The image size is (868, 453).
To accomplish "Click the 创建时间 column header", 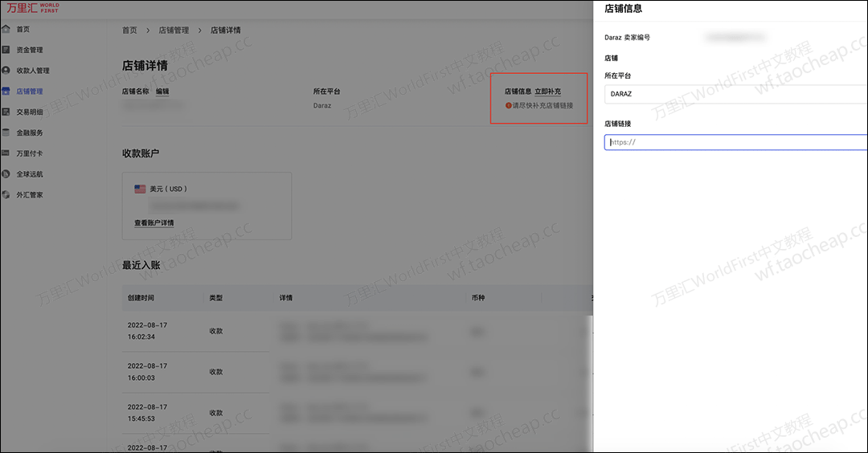I will (x=141, y=297).
